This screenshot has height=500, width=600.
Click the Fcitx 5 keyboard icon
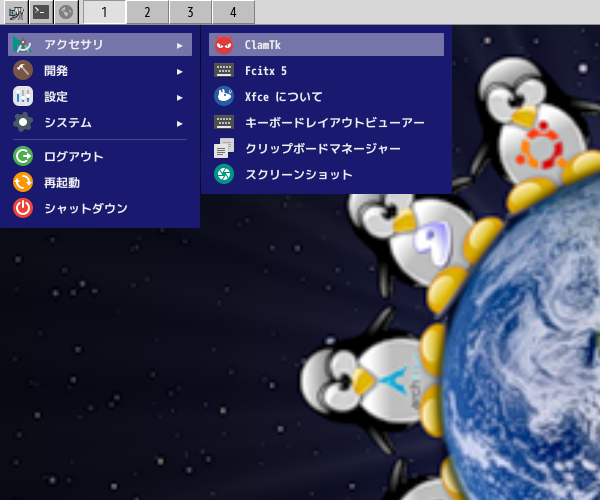click(x=224, y=70)
